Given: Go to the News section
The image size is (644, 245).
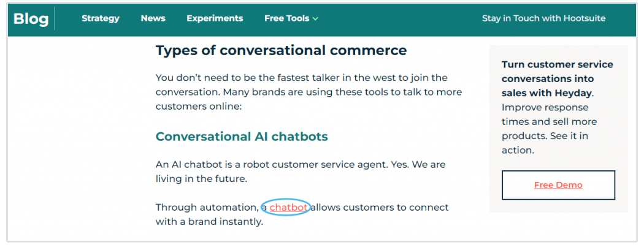Looking at the screenshot, I should 153,18.
